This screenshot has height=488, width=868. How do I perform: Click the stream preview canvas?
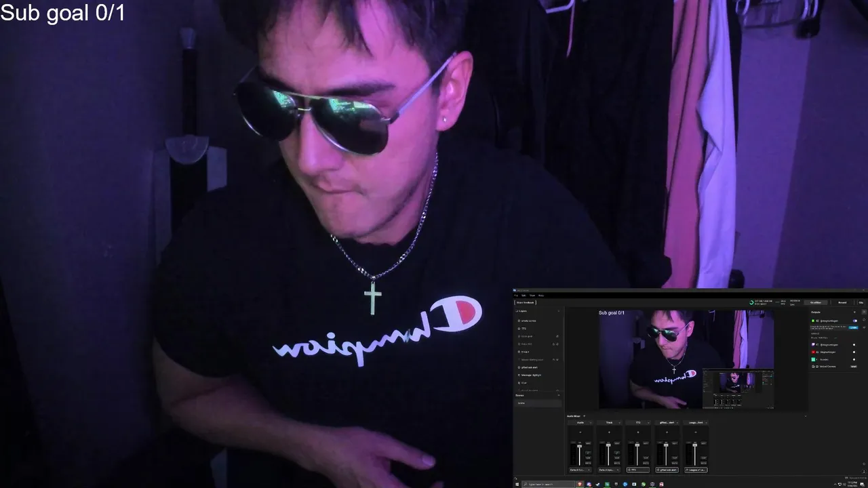tap(686, 359)
